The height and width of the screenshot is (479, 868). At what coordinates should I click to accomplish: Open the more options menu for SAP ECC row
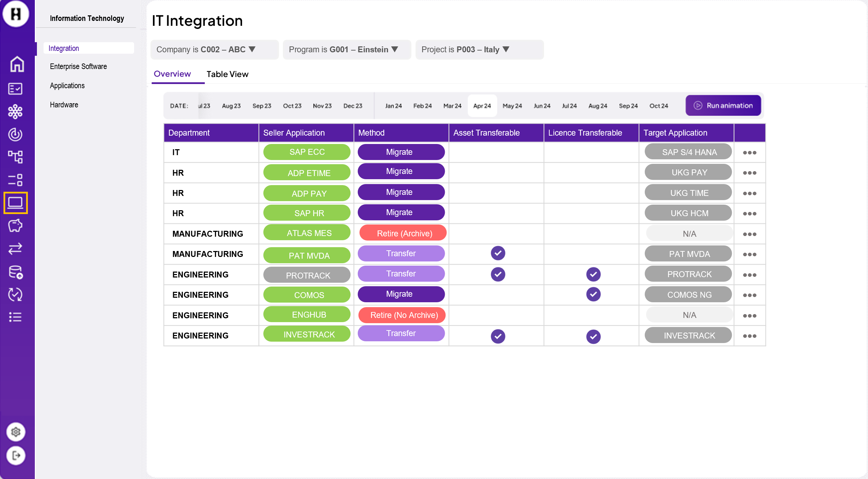750,153
